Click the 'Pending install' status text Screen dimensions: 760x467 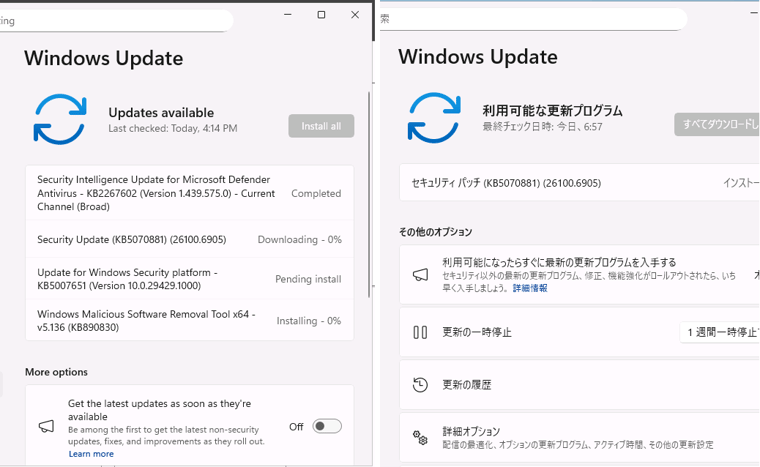pos(308,279)
